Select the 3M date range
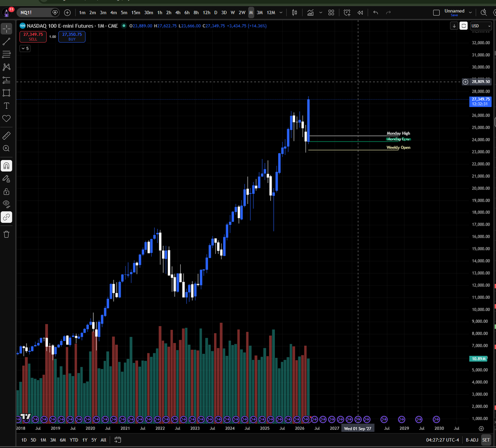This screenshot has width=496, height=448. point(53,440)
